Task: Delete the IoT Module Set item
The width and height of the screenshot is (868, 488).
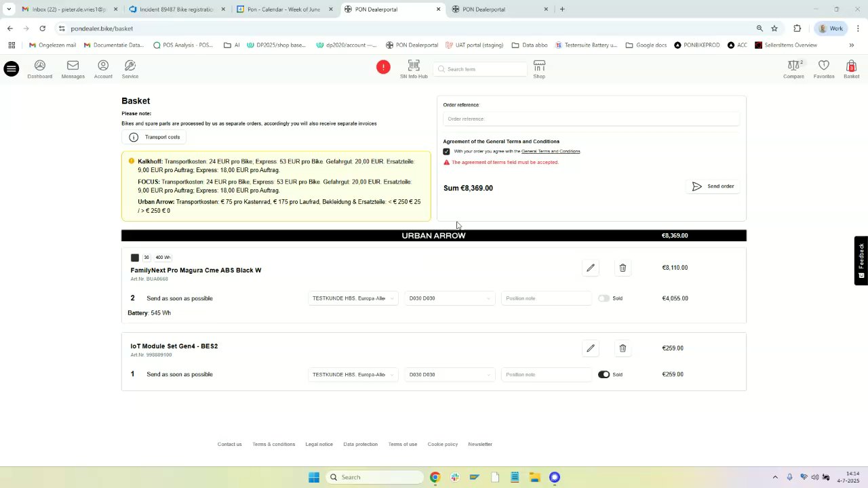Action: (623, 348)
